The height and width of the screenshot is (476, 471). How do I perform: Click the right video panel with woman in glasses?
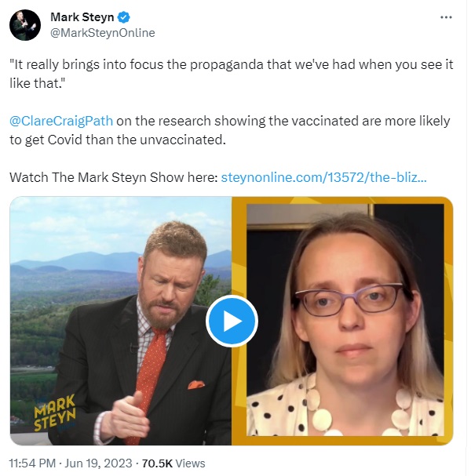point(345,320)
